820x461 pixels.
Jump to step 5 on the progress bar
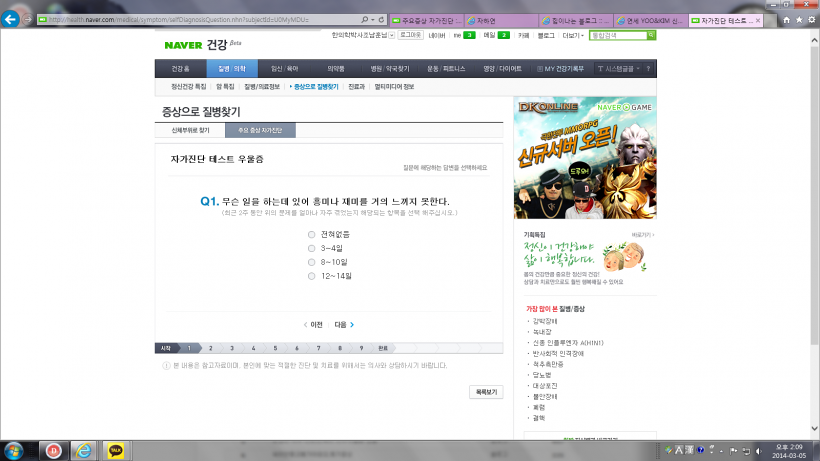pyautogui.click(x=275, y=348)
